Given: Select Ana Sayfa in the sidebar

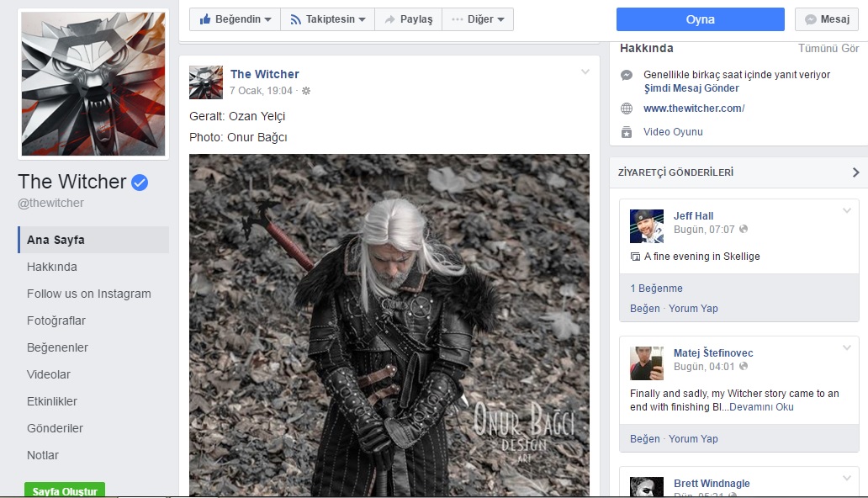Looking at the screenshot, I should click(93, 240).
